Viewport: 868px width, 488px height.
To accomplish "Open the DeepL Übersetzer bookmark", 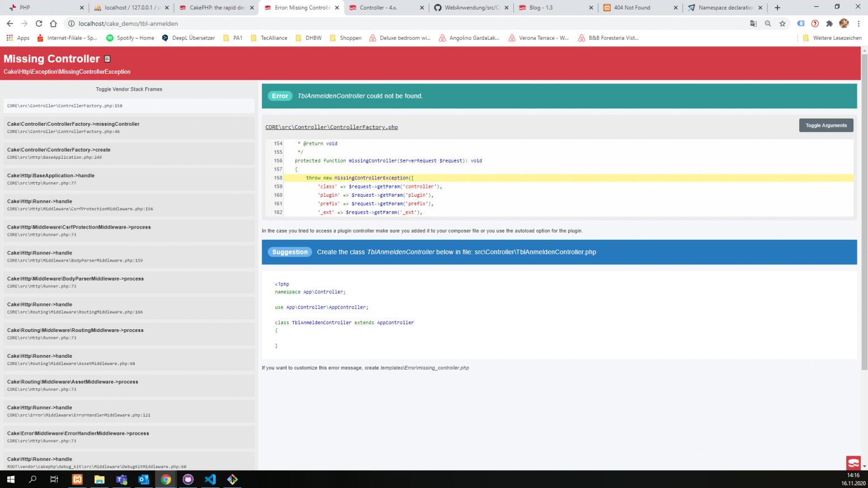I will click(188, 38).
